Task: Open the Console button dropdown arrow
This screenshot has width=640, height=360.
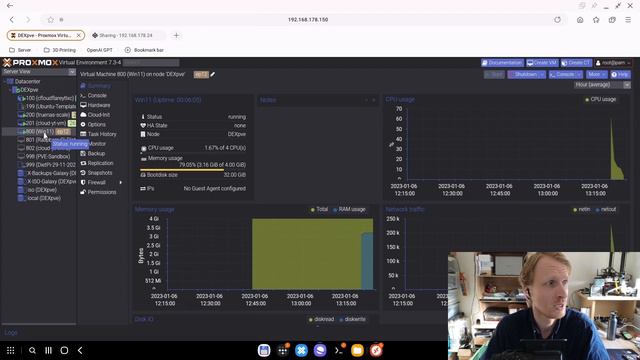Action: [580, 75]
